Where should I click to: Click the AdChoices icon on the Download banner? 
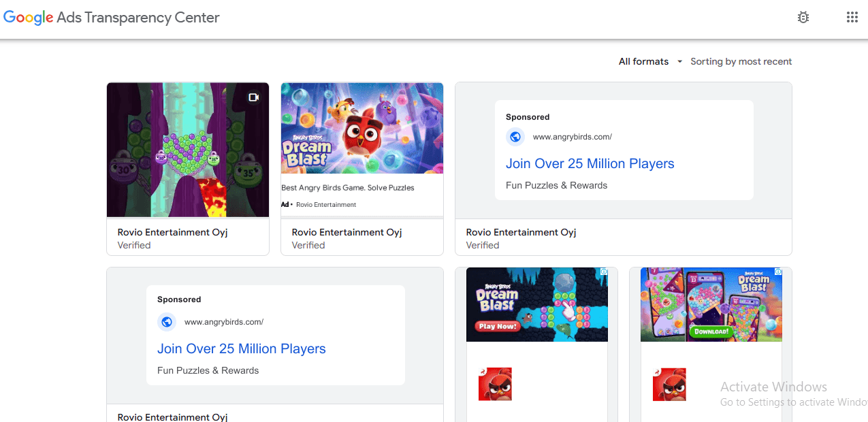(x=777, y=272)
